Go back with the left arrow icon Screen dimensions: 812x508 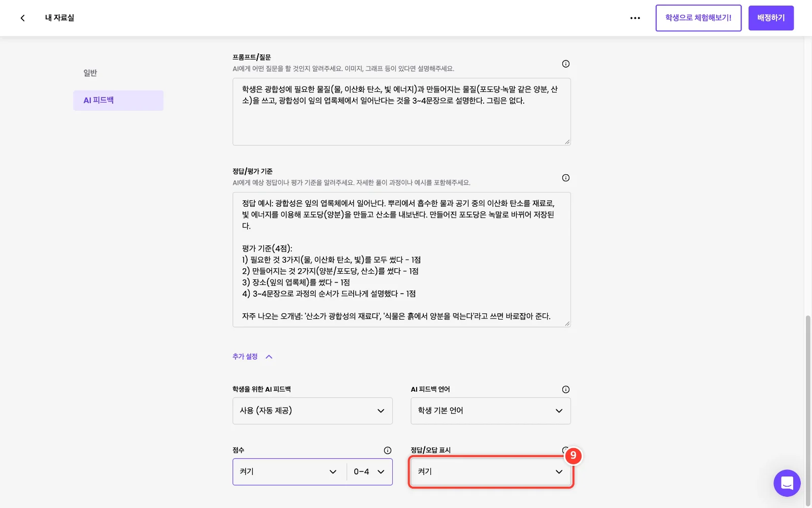coord(22,18)
